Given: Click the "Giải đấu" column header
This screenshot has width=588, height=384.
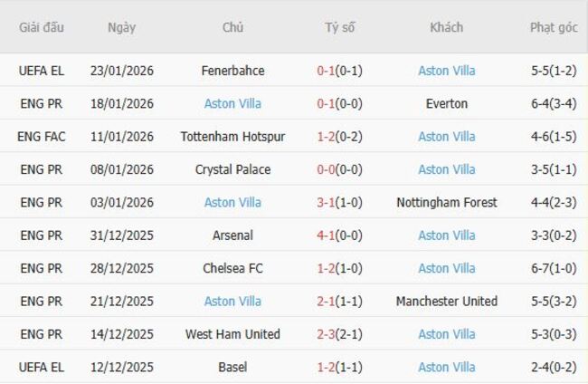Looking at the screenshot, I should (42, 27).
